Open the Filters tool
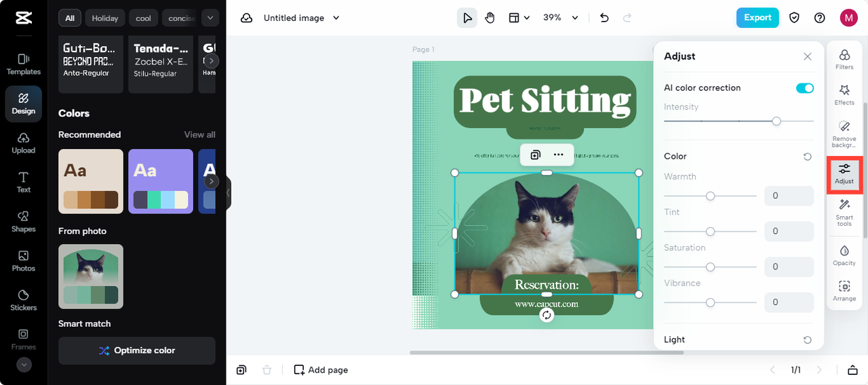Image resolution: width=868 pixels, height=385 pixels. pyautogui.click(x=844, y=60)
